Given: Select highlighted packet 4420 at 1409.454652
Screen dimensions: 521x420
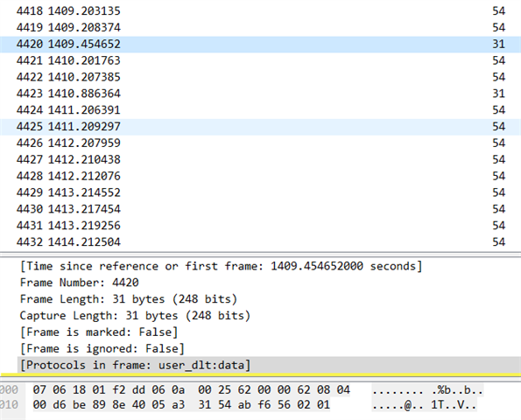Looking at the screenshot, I should pos(261,44).
